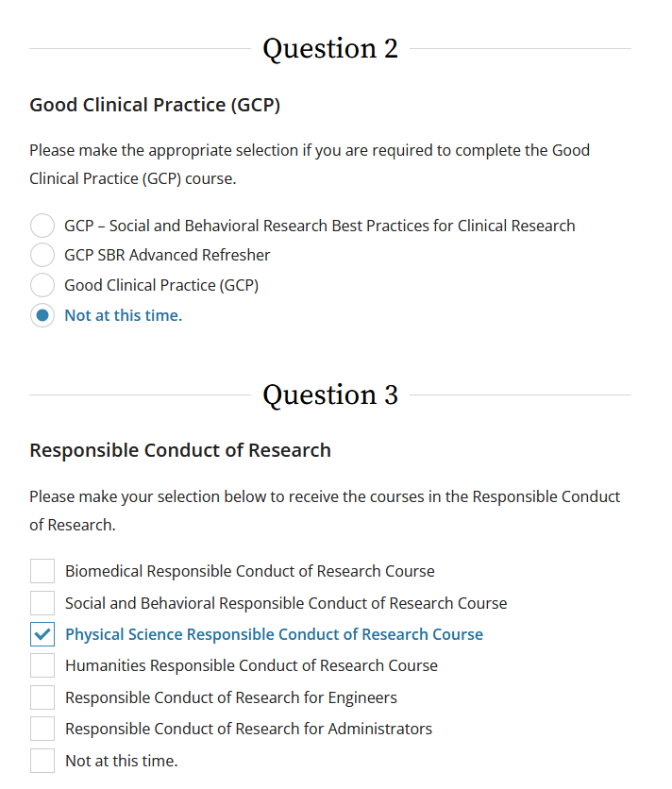672x789 pixels.
Task: Check the Biomedical Responsible Conduct of Research Course
Action: [x=42, y=571]
